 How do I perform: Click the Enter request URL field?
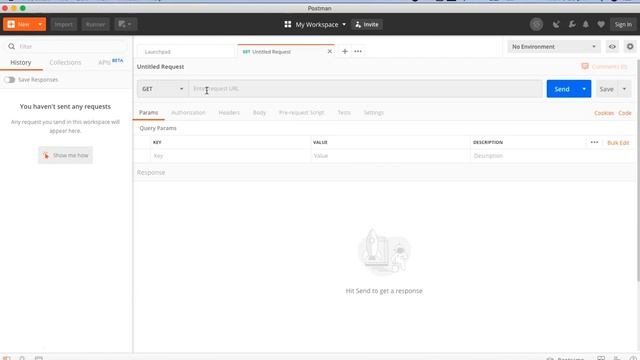coord(365,89)
